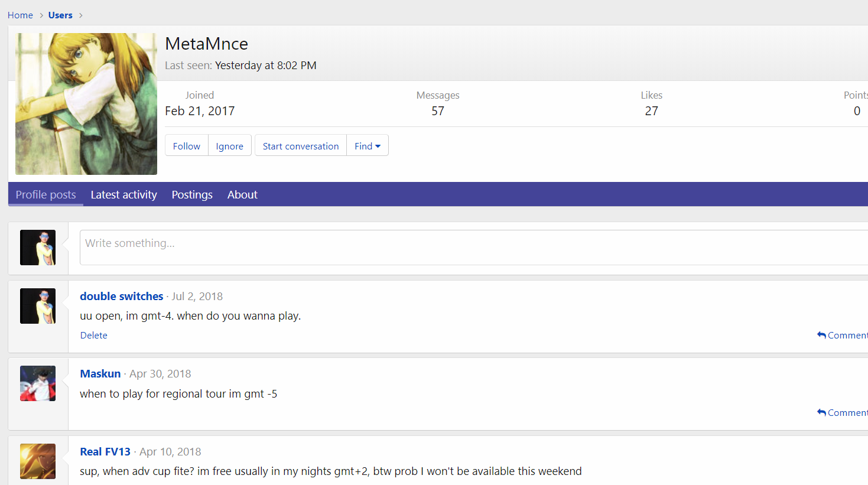
Task: Click the Jul 2, 2018 post date
Action: 197,297
